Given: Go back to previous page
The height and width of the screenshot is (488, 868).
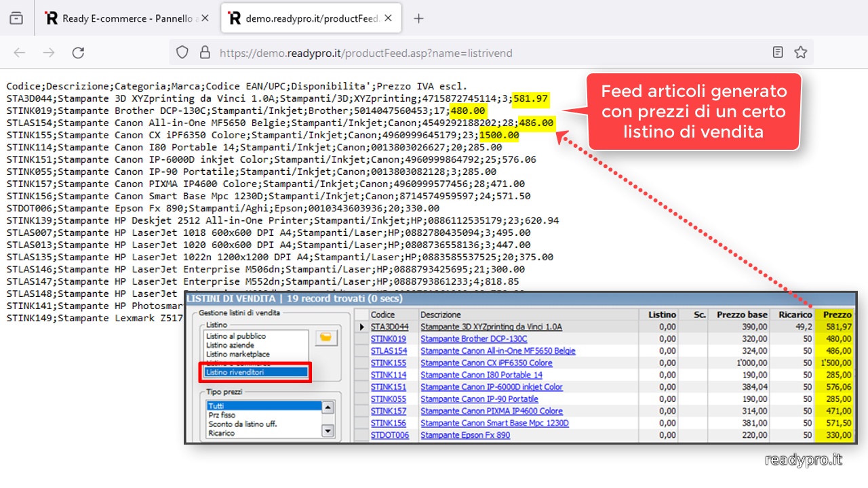Looking at the screenshot, I should [19, 52].
